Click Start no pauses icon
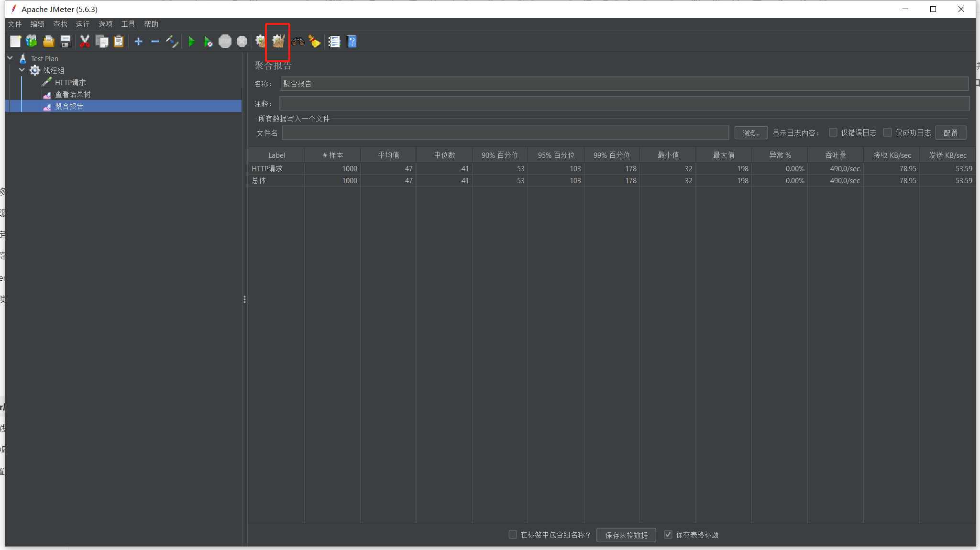Image resolution: width=980 pixels, height=550 pixels. (208, 42)
